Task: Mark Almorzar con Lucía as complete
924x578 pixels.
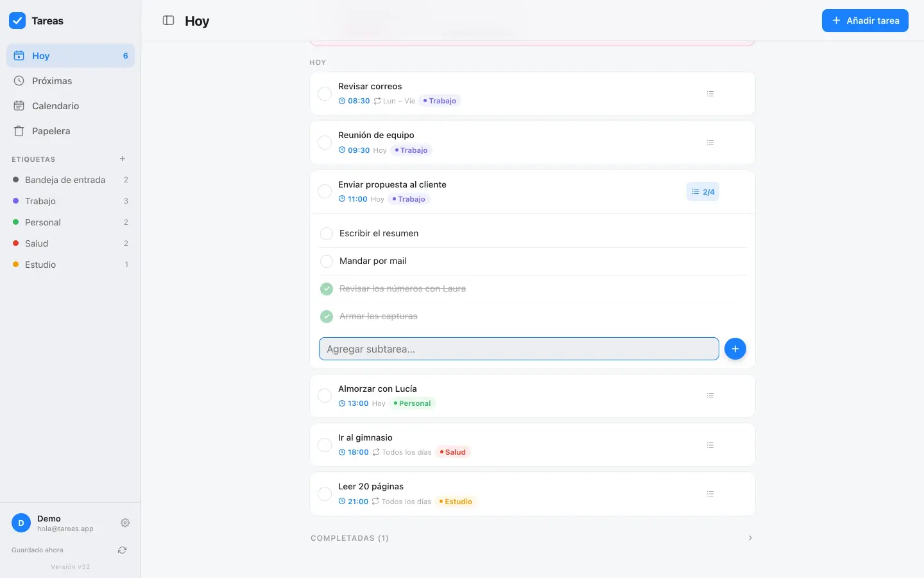Action: pyautogui.click(x=325, y=396)
